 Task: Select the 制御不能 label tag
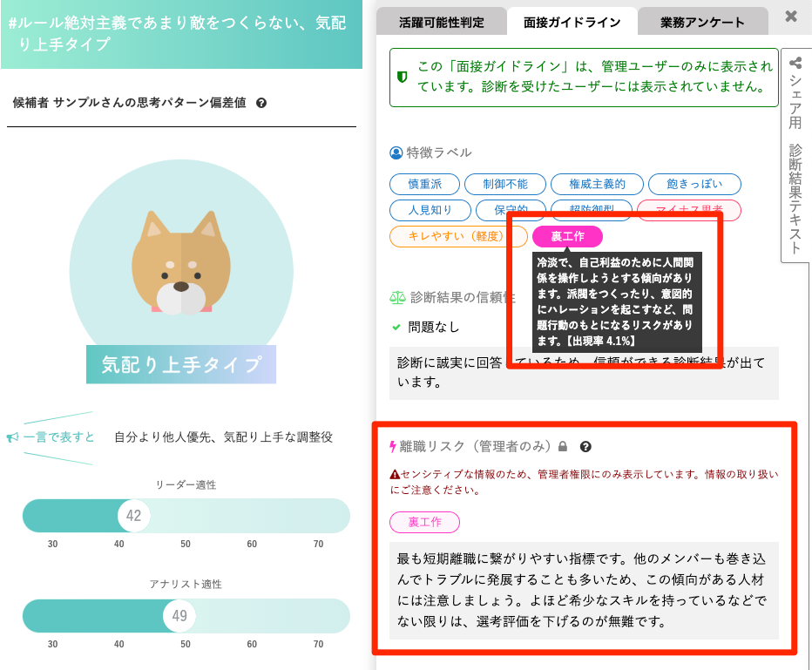[505, 185]
